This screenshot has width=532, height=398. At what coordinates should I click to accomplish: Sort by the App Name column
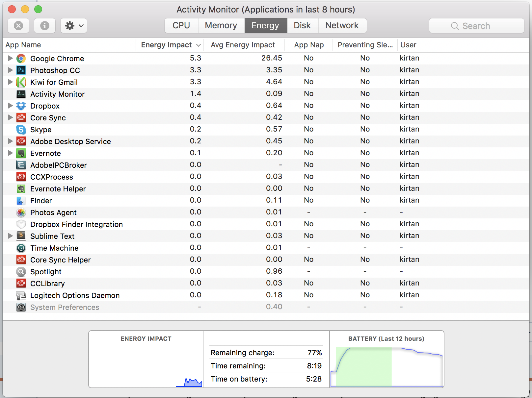(x=69, y=45)
